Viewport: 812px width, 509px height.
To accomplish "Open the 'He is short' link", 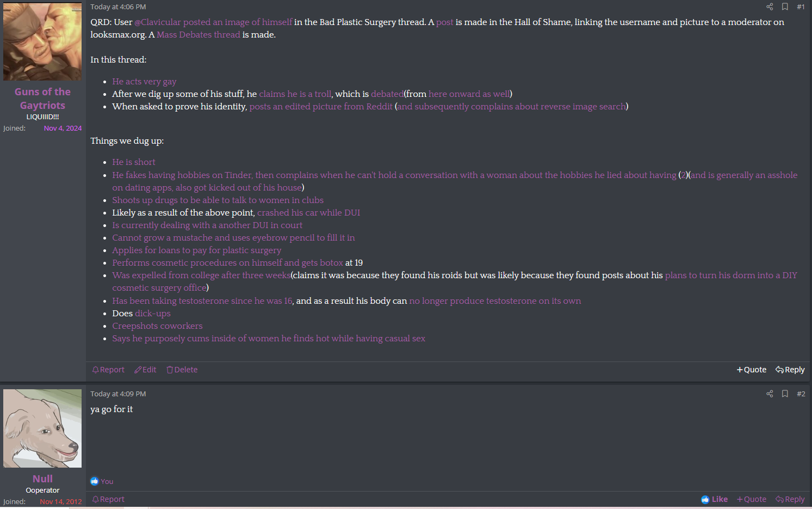I will coord(134,162).
